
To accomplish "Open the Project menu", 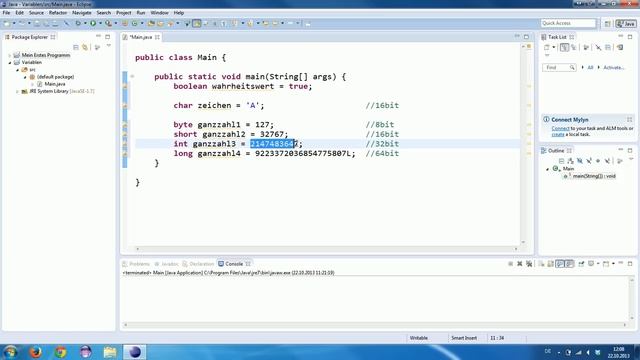I will click(x=124, y=13).
